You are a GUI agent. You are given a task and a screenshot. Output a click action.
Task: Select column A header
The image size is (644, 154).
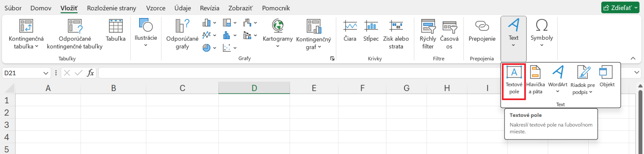[48, 88]
